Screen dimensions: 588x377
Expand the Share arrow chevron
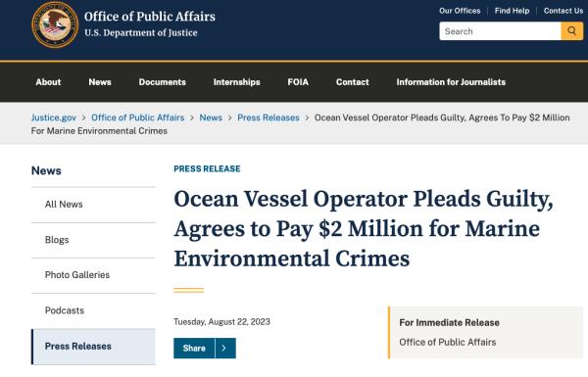[x=225, y=349]
